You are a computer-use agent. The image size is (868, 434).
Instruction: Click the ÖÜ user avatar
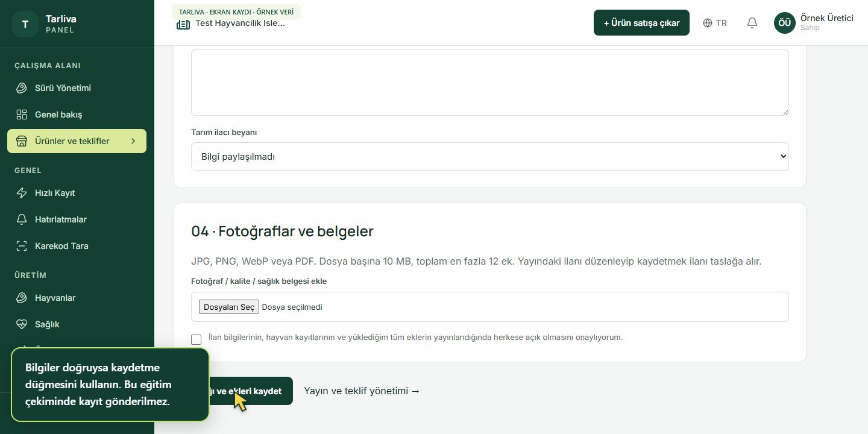tap(785, 23)
